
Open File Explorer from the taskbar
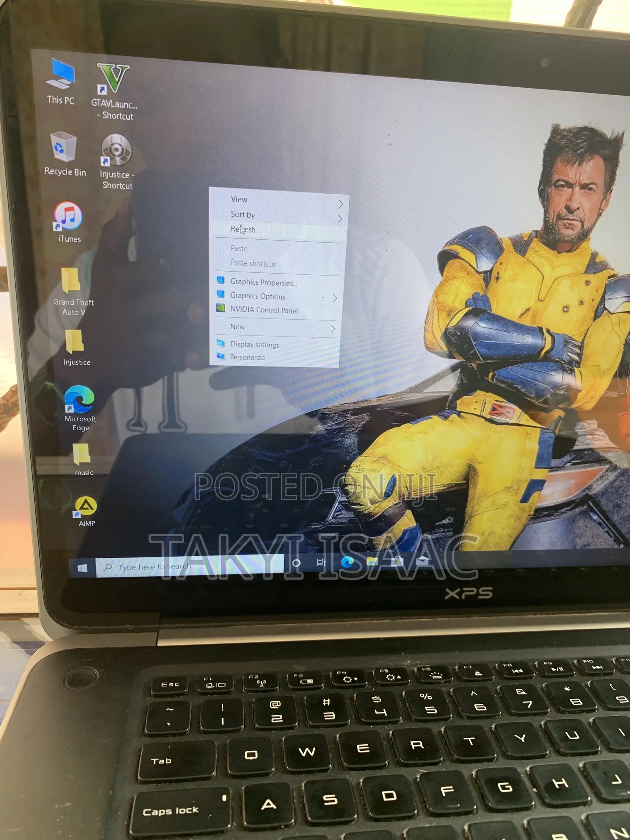pos(372,561)
